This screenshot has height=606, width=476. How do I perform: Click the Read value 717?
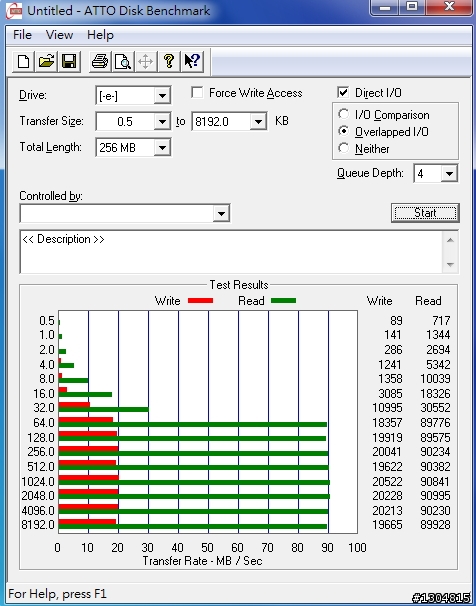[x=441, y=320]
